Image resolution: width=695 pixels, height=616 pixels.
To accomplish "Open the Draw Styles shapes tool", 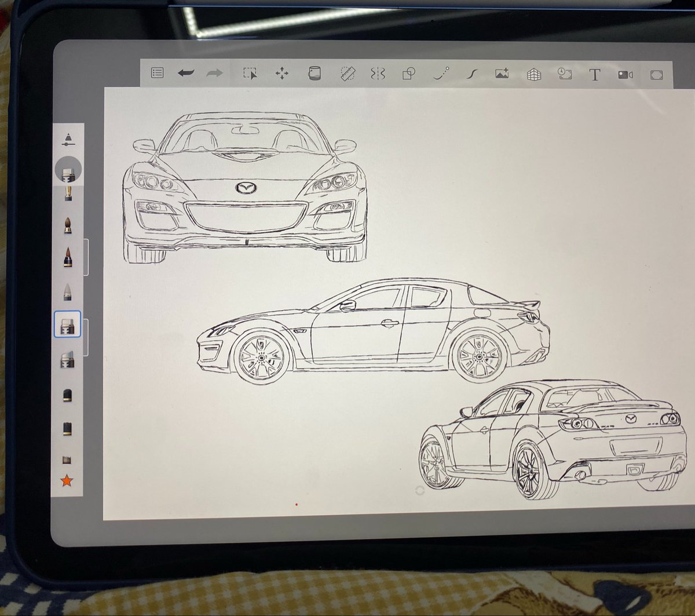I will (409, 74).
